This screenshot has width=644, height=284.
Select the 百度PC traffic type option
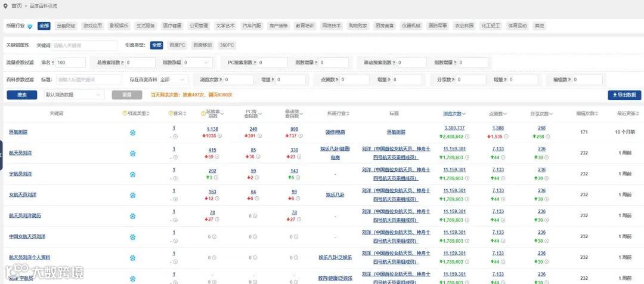(x=178, y=45)
